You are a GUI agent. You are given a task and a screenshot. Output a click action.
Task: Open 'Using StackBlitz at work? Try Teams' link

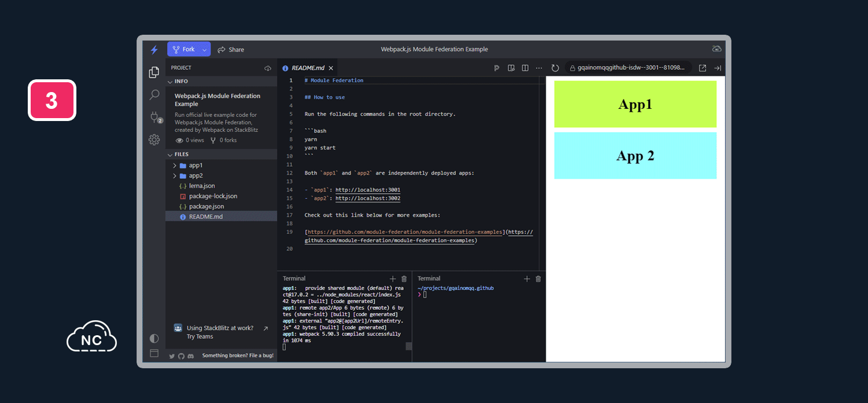(x=220, y=332)
